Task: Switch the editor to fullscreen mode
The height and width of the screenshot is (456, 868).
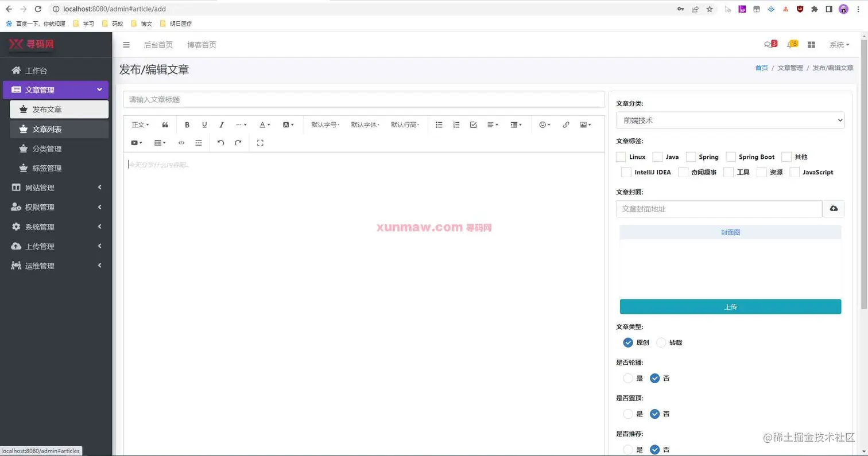Action: [x=260, y=143]
